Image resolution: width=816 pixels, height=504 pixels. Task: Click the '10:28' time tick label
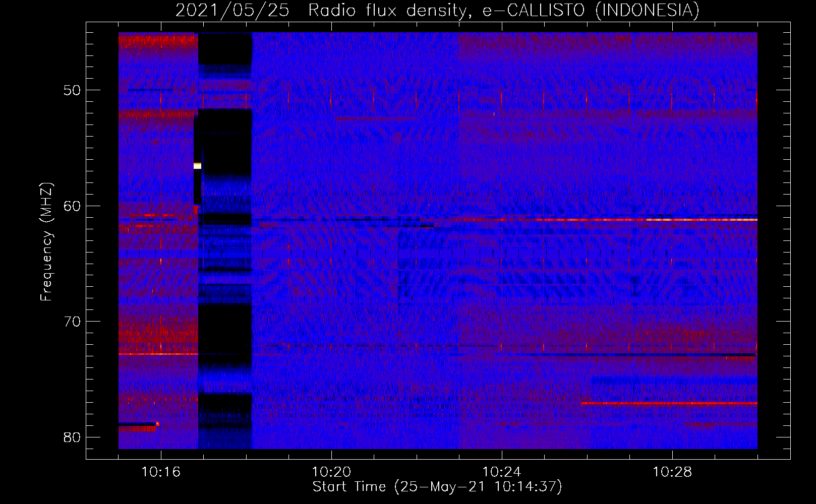672,472
